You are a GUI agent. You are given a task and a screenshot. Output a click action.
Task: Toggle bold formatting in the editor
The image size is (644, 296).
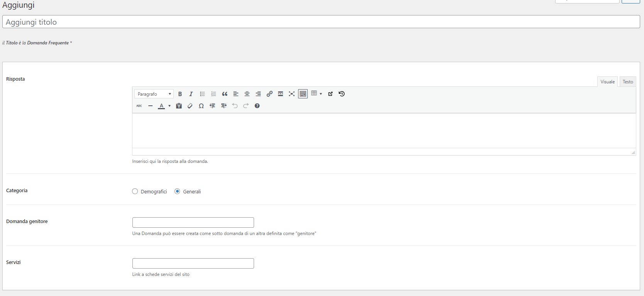tap(180, 94)
